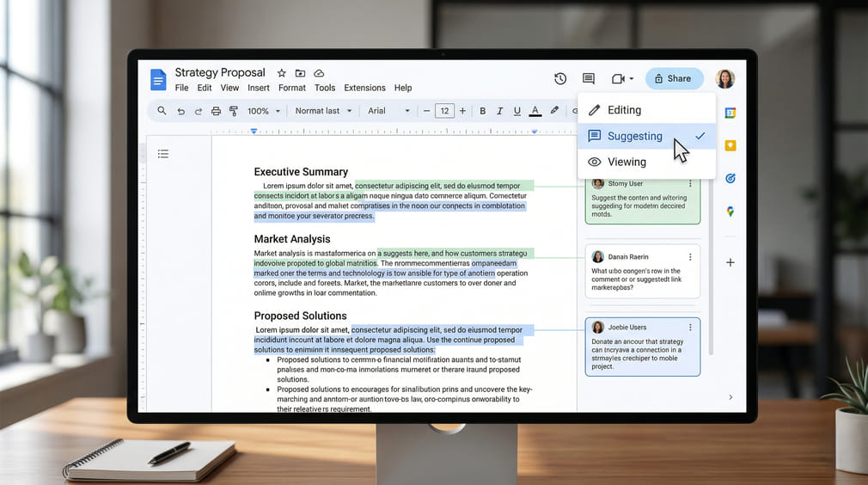Select the Danain Raerin comment card
868x485 pixels.
[643, 272]
